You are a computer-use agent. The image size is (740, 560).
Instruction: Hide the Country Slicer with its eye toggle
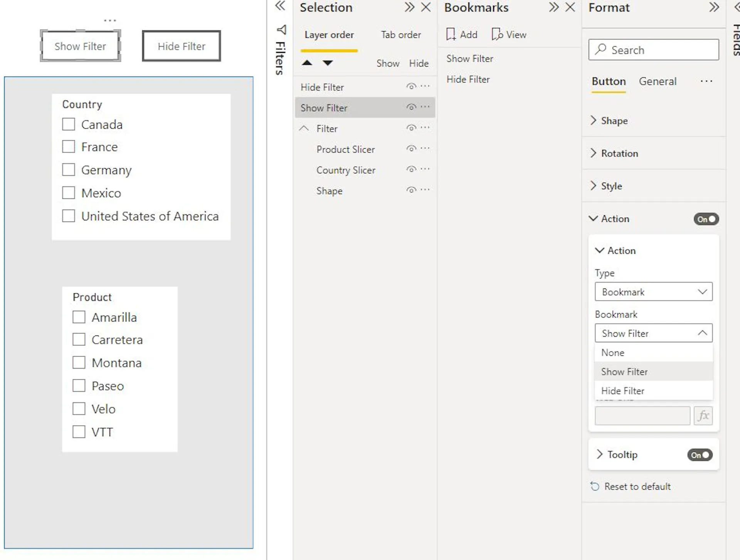click(x=411, y=169)
